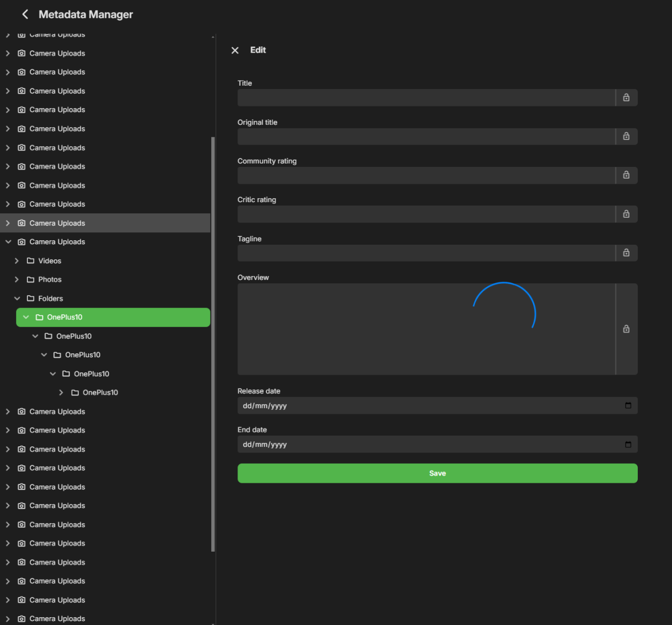Click the folder icon next to Videos
Image resolution: width=672 pixels, height=625 pixels.
point(31,261)
